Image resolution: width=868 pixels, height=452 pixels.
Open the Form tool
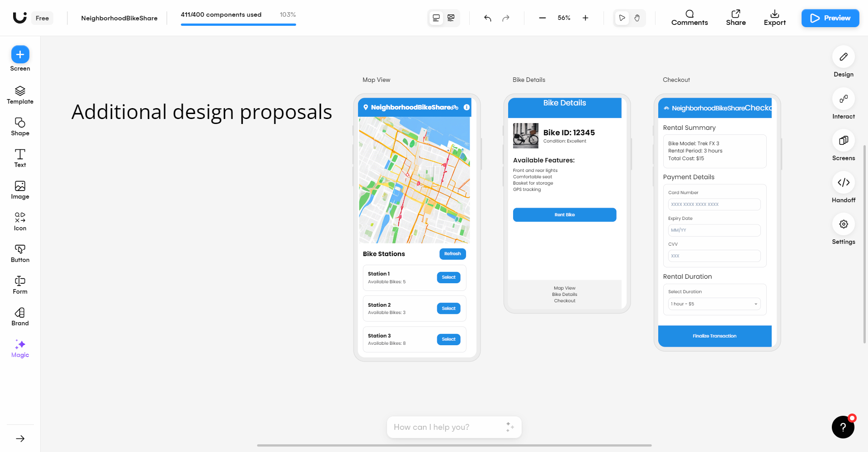pos(19,281)
